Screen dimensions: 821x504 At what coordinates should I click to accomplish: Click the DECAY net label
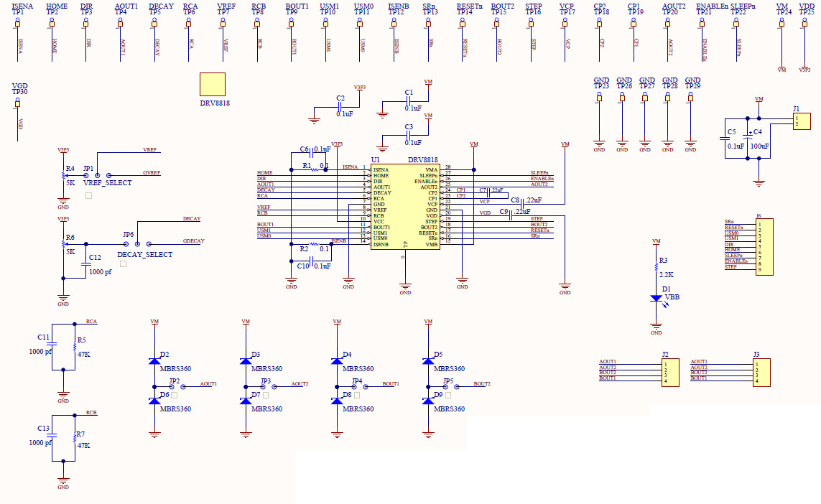193,218
